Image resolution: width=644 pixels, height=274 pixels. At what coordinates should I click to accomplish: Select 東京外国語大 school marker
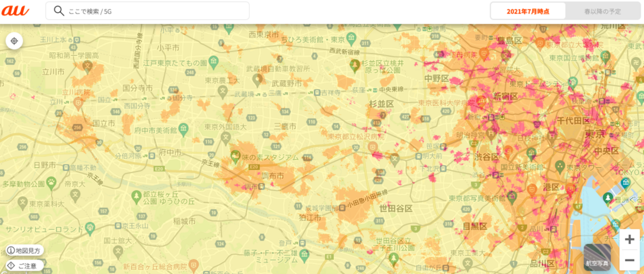(x=226, y=137)
